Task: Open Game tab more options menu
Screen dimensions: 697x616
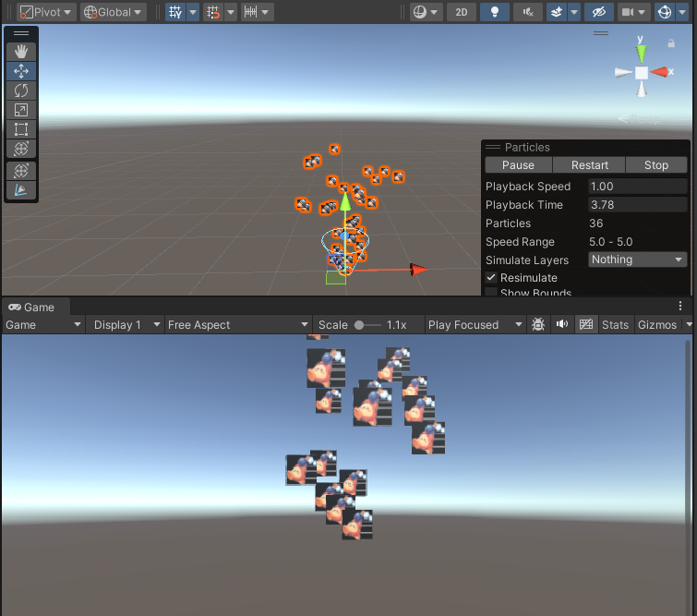Action: point(680,306)
